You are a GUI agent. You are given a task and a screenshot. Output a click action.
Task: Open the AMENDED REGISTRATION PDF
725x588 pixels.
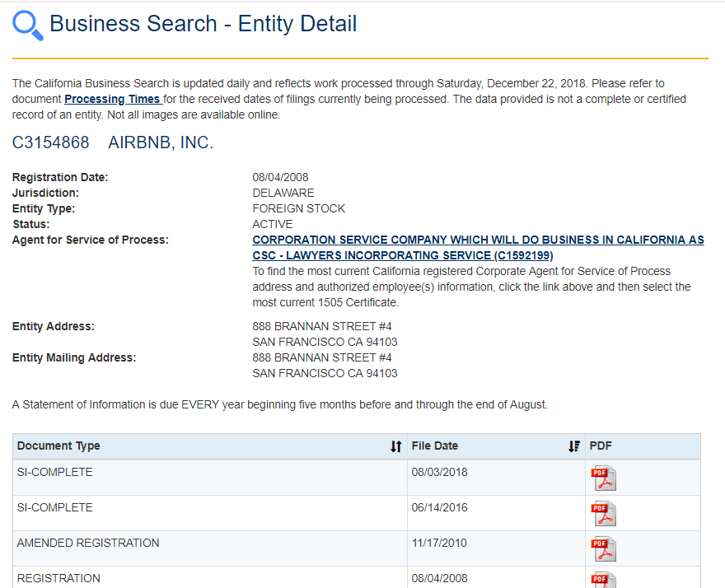(603, 548)
